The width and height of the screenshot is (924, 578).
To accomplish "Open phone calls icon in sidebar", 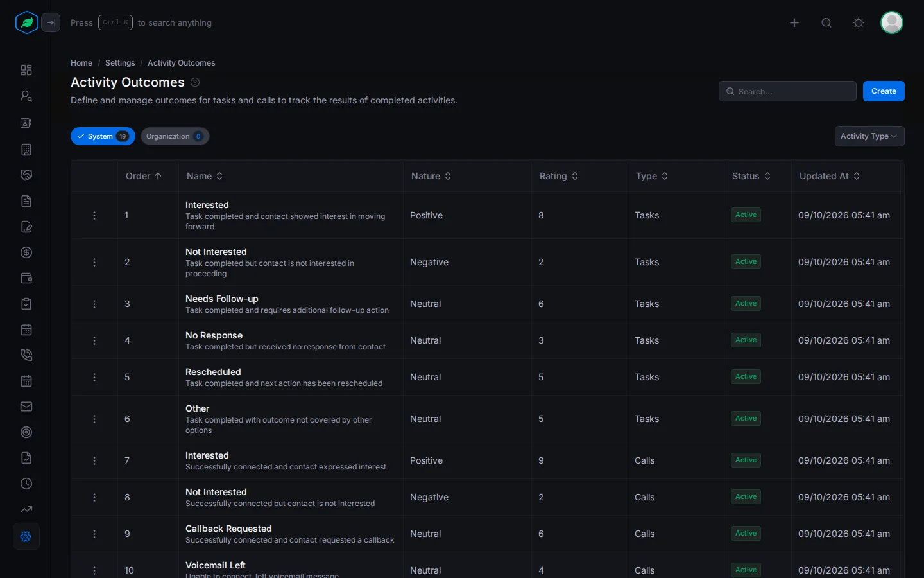I will click(26, 355).
